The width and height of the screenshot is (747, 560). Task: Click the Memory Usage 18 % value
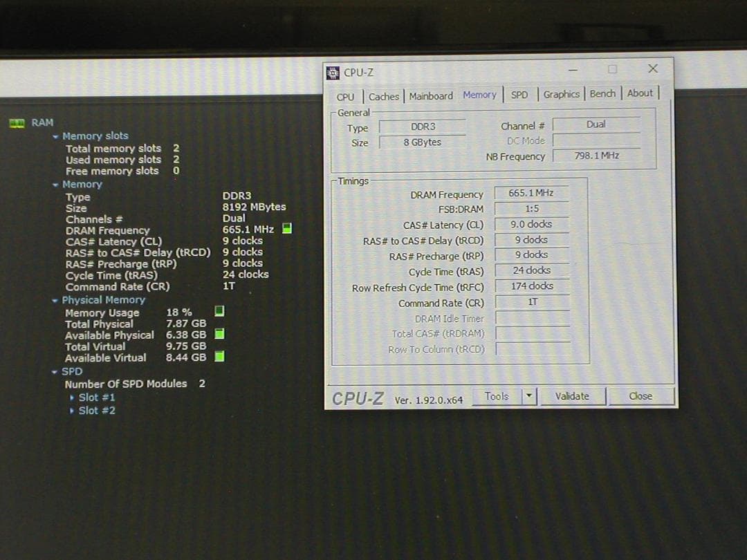click(x=178, y=312)
